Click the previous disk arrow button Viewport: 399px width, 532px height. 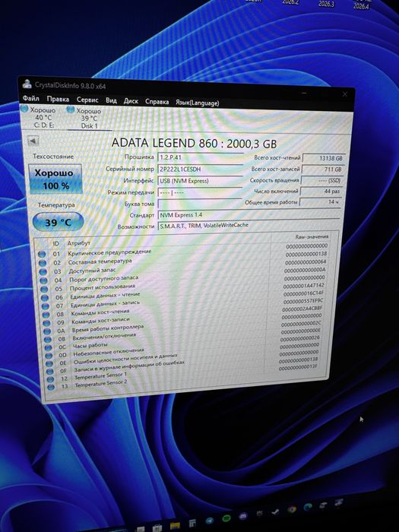click(33, 141)
